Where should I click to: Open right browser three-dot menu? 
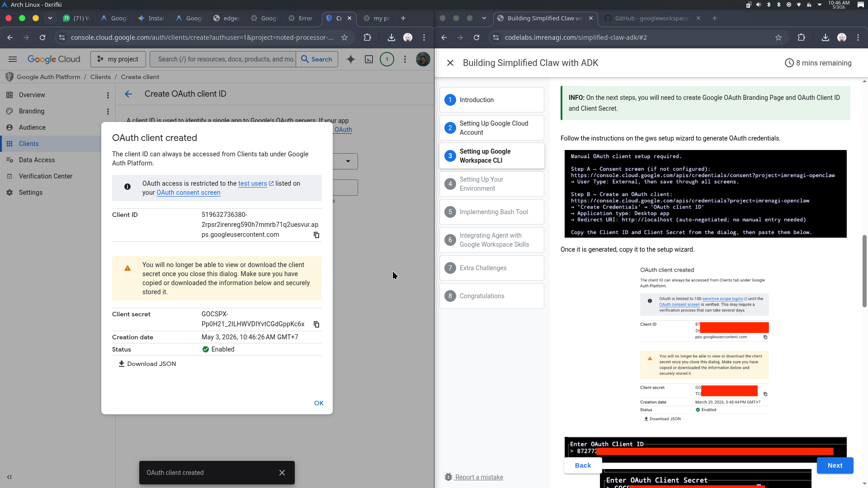pos(858,38)
